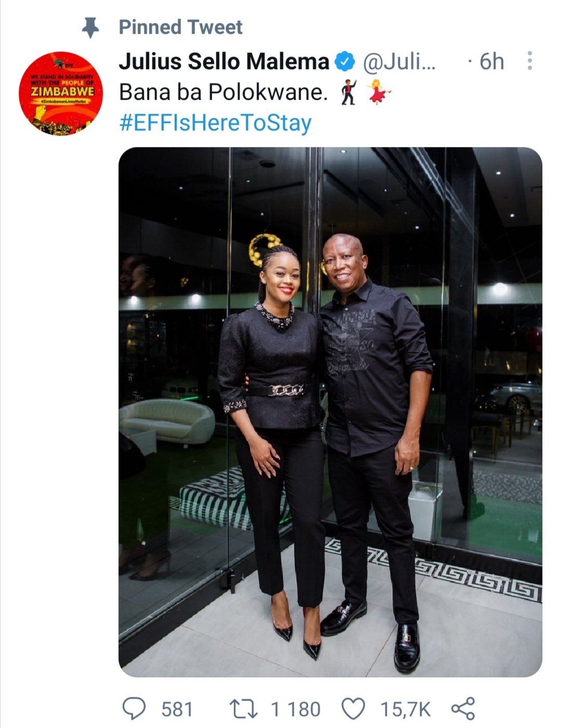This screenshot has width=561, height=728.
Task: Open the Zimbabwe solidarity profile avatar
Action: tap(61, 93)
